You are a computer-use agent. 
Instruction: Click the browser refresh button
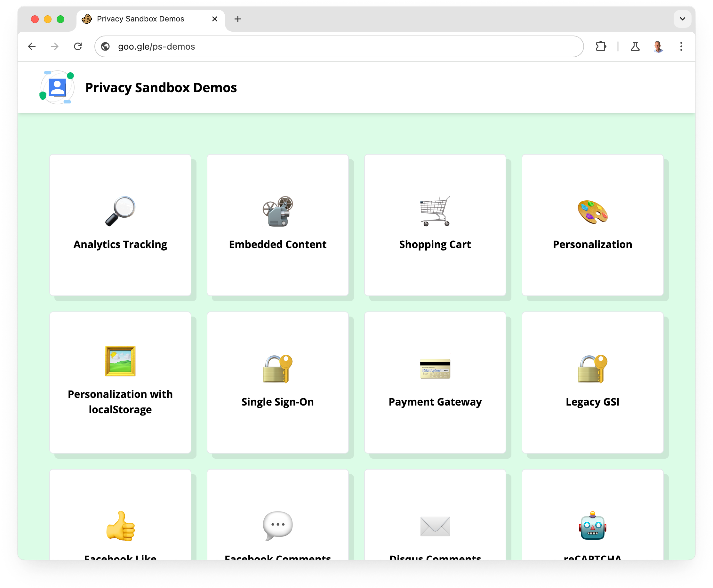tap(77, 46)
